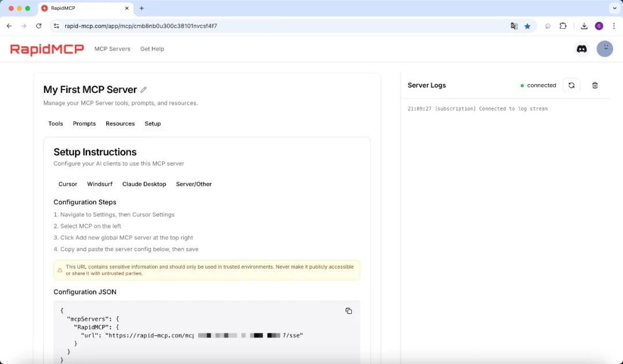Open the Prompts tab

[x=84, y=123]
